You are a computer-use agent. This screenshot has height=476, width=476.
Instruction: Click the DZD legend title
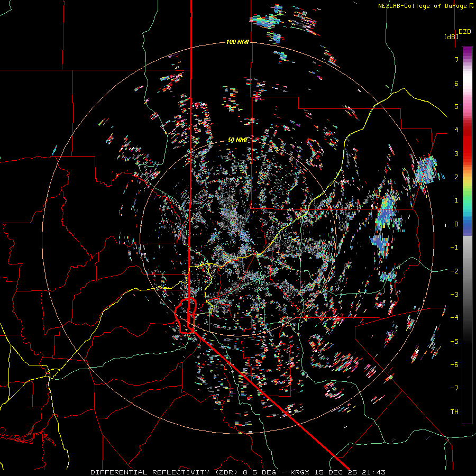point(465,32)
